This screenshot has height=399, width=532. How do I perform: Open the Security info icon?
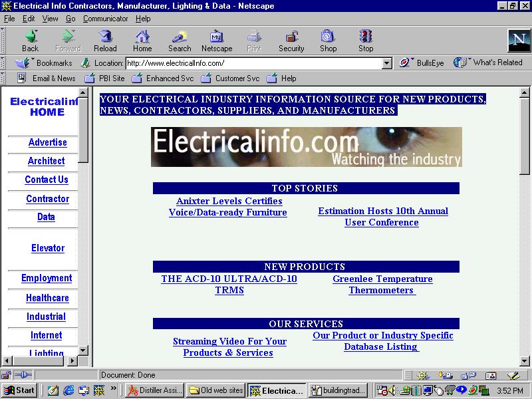click(x=291, y=41)
